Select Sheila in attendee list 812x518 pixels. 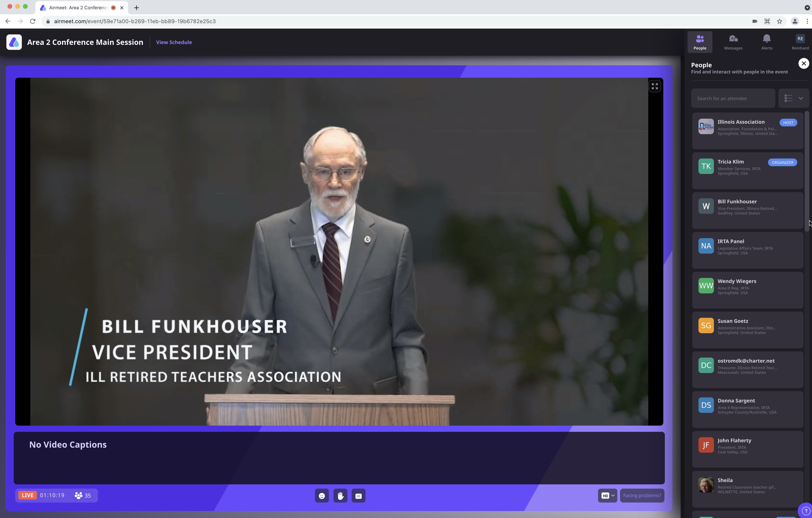tap(748, 489)
